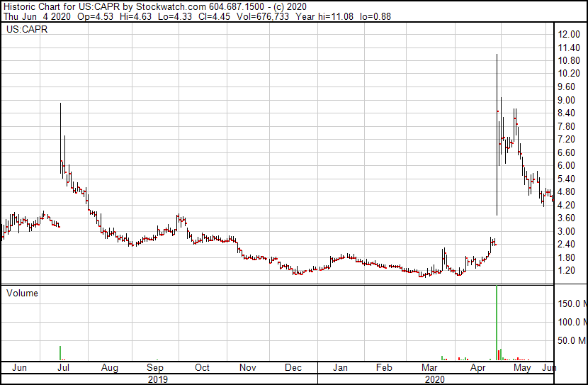Click the 7.80 price axis label
This screenshot has width=588, height=385.
566,126
